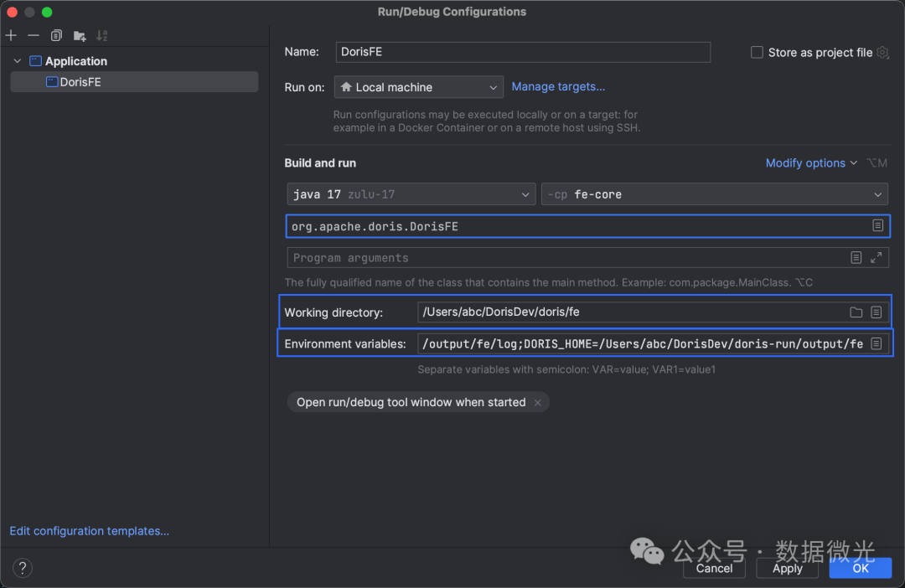Viewport: 905px width, 588px height.
Task: Click the Edit configuration templates link
Action: 89,531
